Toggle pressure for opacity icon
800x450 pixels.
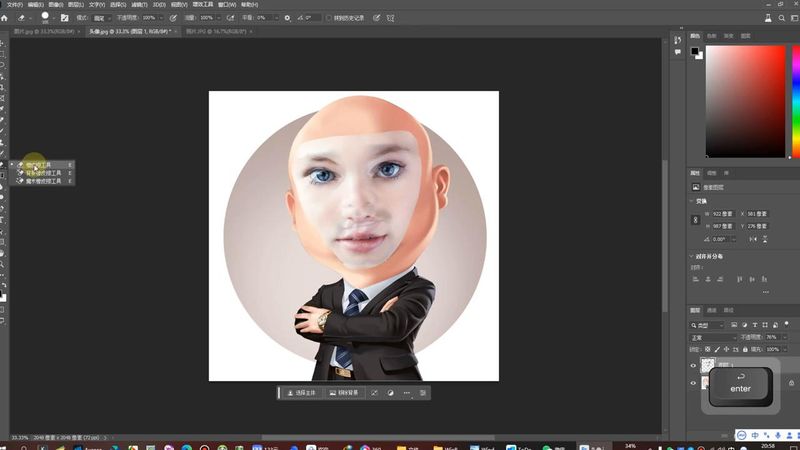173,18
